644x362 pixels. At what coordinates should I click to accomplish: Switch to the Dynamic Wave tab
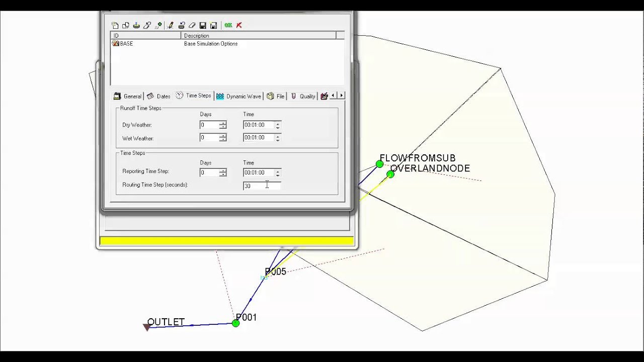click(239, 96)
